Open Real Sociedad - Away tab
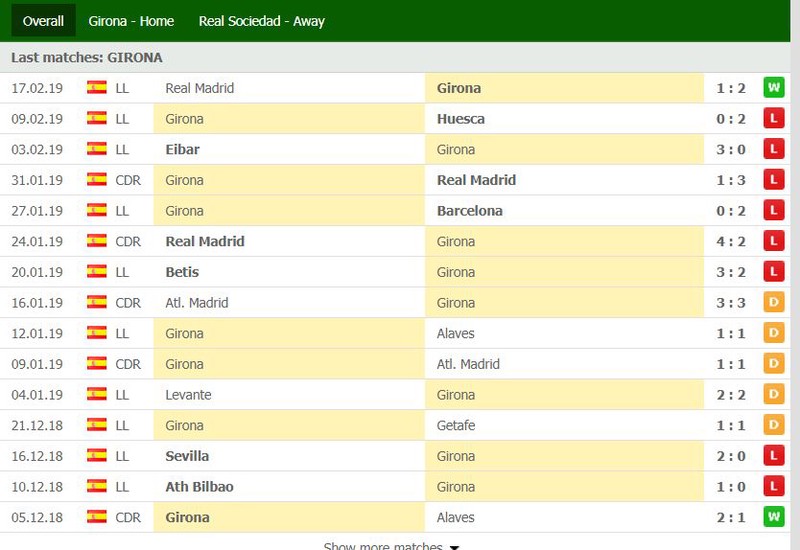This screenshot has width=800, height=550. point(261,21)
